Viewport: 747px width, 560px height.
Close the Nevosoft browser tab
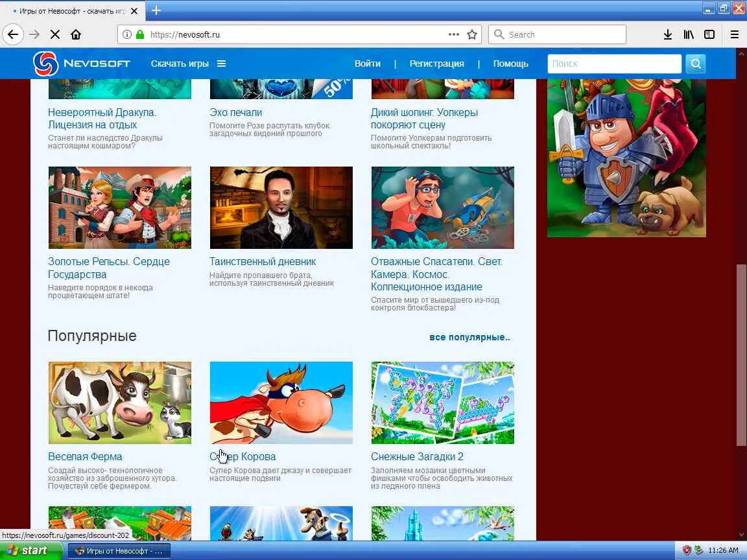coord(134,10)
